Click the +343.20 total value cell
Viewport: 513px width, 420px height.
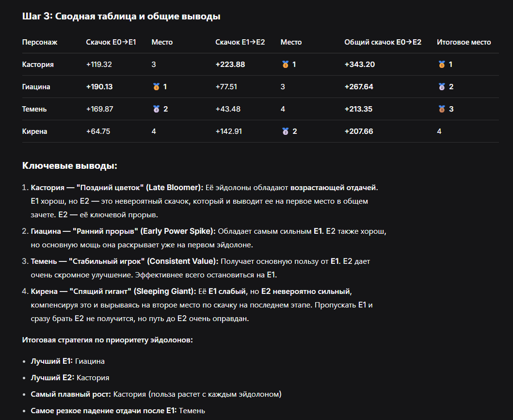click(x=359, y=65)
